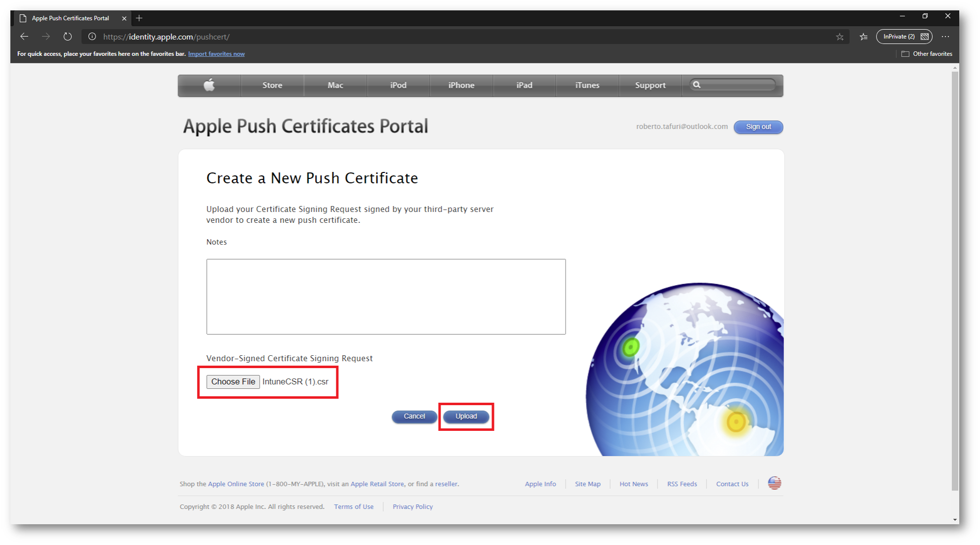Click the US flag country selector icon
Image resolution: width=980 pixels, height=545 pixels.
click(x=775, y=483)
